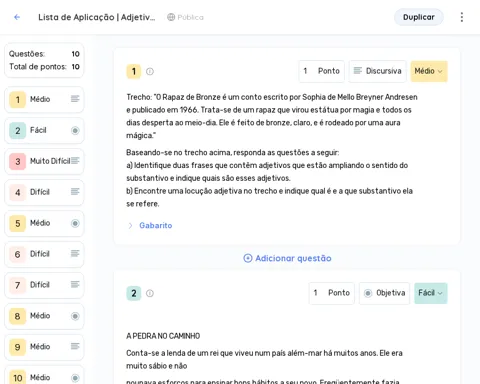The width and height of the screenshot is (480, 384).
Task: Click the Objetiva type icon in question 2
Action: tap(368, 293)
